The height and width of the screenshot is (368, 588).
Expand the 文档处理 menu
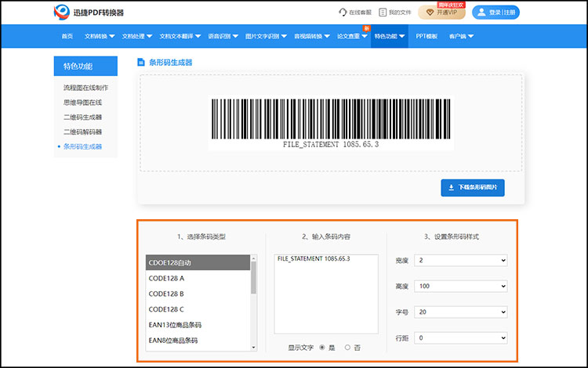click(137, 36)
